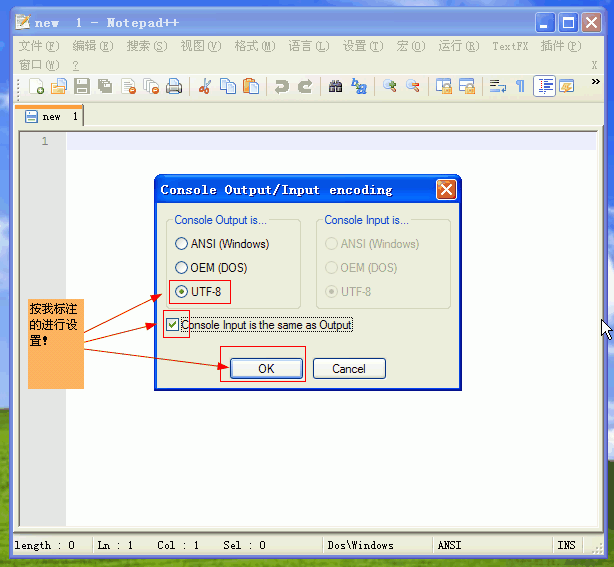Click the ANSI encoding status bar field

tap(493, 545)
